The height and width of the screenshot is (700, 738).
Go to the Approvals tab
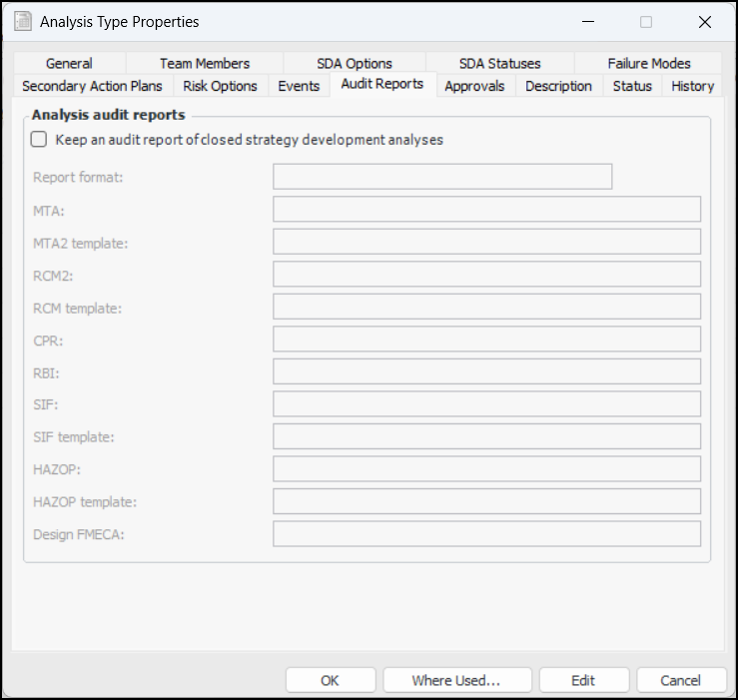point(474,86)
